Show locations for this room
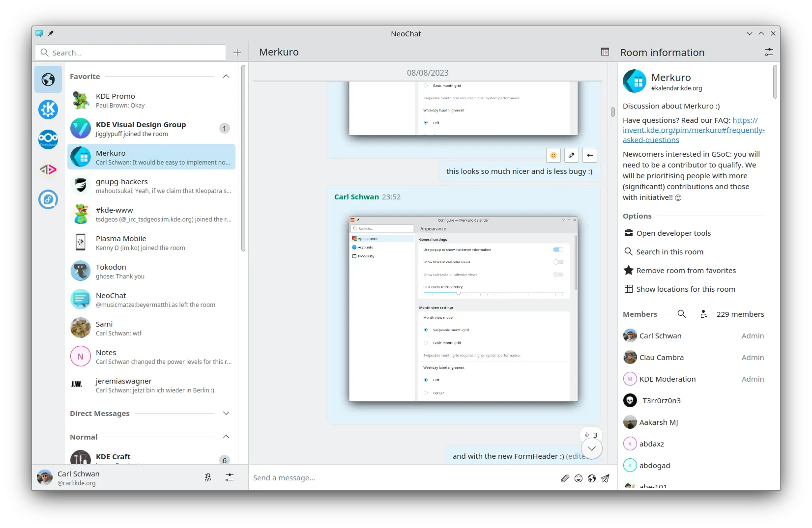The image size is (812, 528). point(685,289)
